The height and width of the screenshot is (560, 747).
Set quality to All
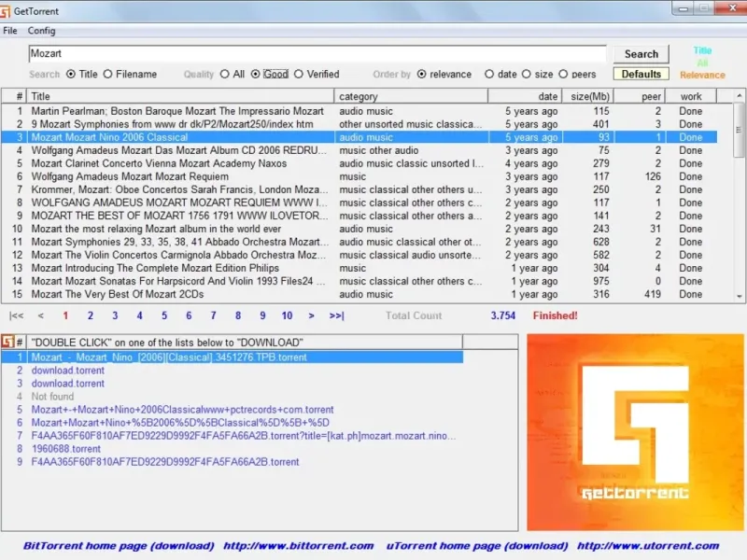coord(225,75)
